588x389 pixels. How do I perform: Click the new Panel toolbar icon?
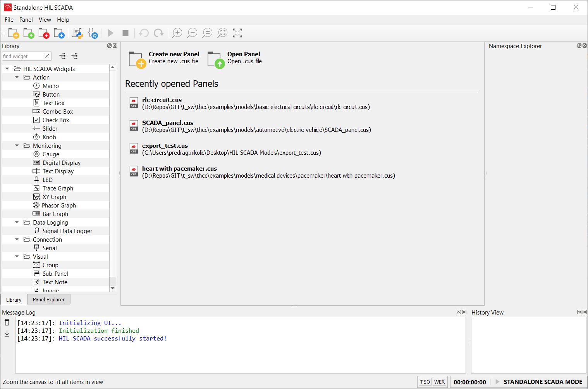[14, 33]
